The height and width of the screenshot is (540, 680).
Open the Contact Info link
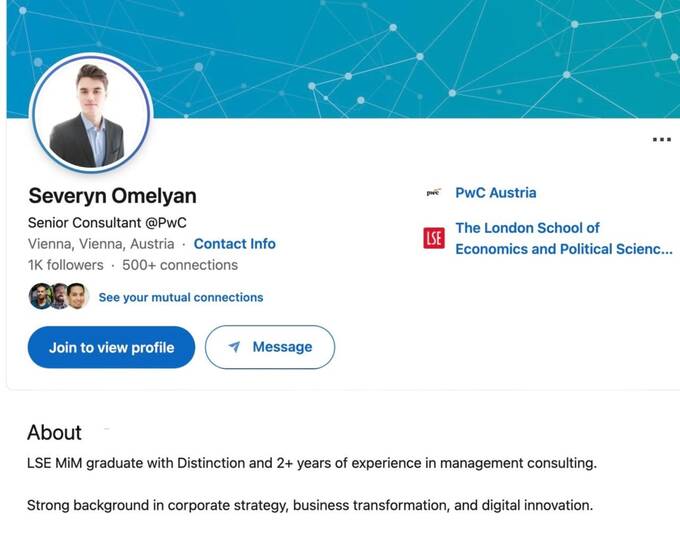coord(234,244)
